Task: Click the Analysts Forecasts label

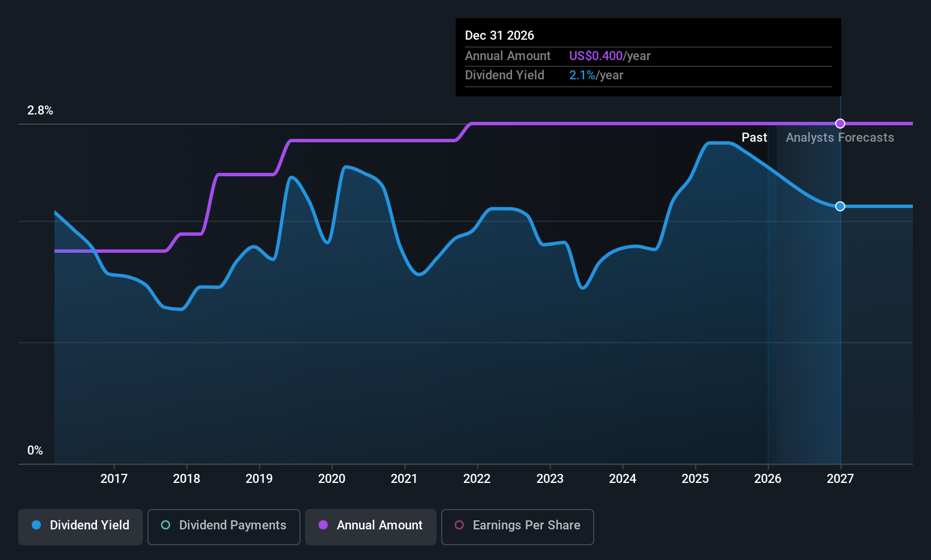Action: tap(840, 138)
